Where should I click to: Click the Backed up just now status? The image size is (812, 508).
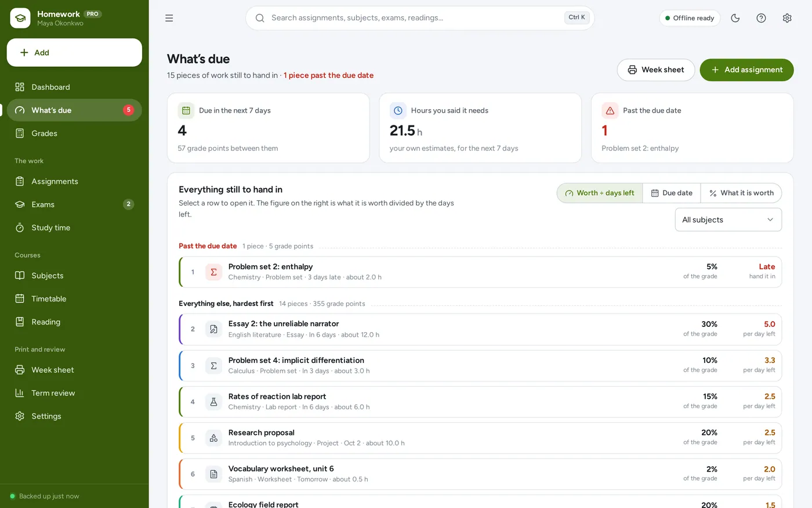pyautogui.click(x=45, y=496)
